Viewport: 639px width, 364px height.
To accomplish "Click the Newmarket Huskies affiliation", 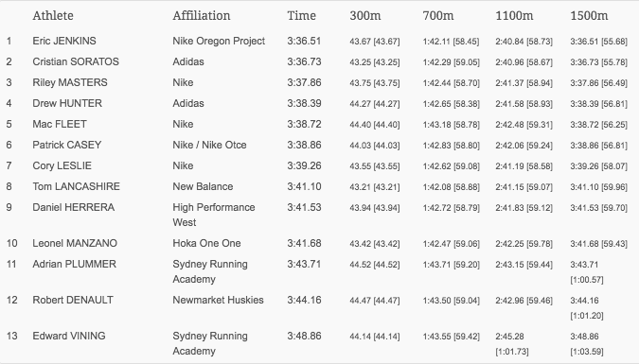I will click(x=218, y=300).
